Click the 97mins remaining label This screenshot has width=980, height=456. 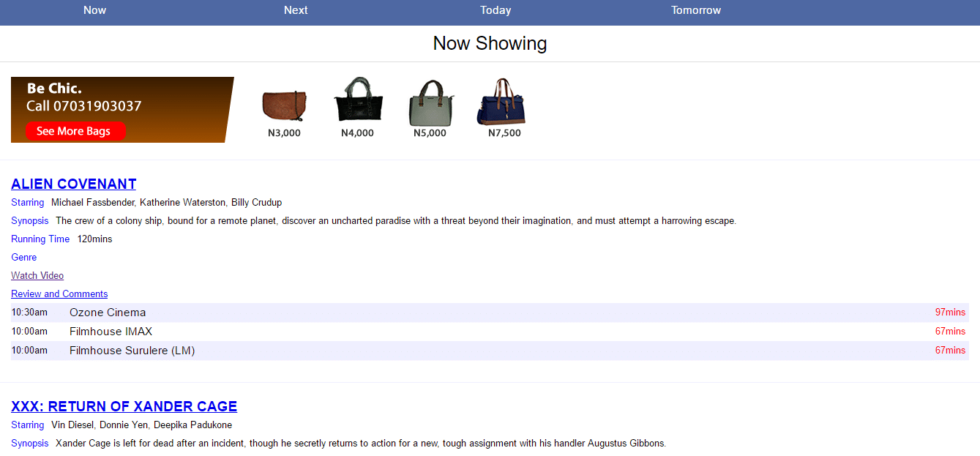click(950, 313)
